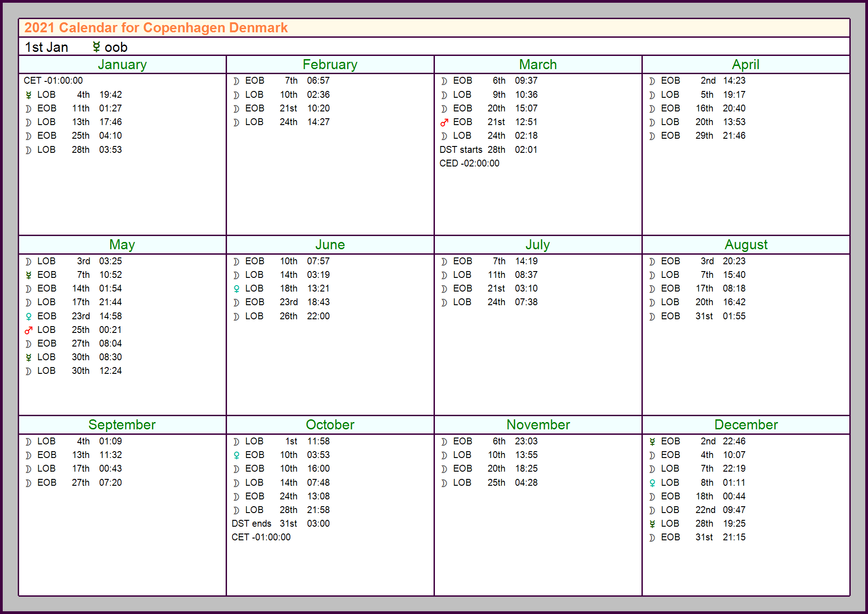Click Mars icon on March 21st EOB row

(444, 122)
